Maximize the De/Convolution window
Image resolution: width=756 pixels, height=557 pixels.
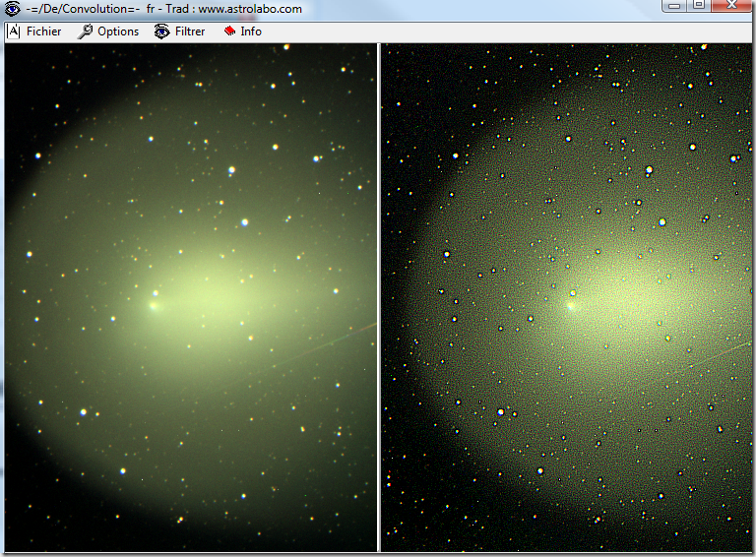pos(699,6)
